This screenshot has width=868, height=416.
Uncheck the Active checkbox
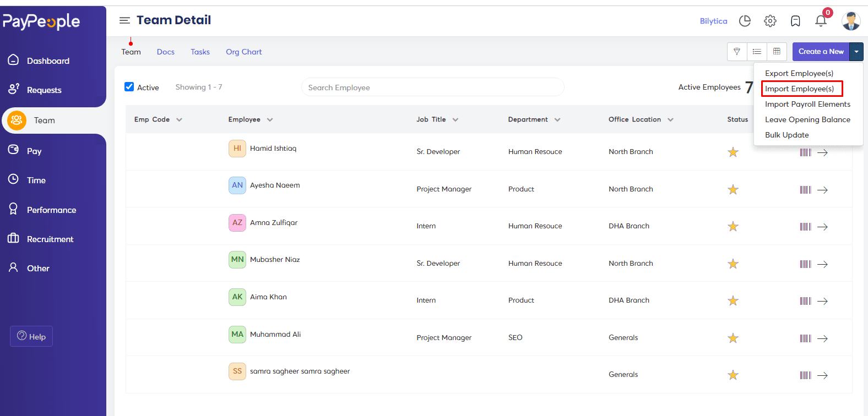point(129,87)
